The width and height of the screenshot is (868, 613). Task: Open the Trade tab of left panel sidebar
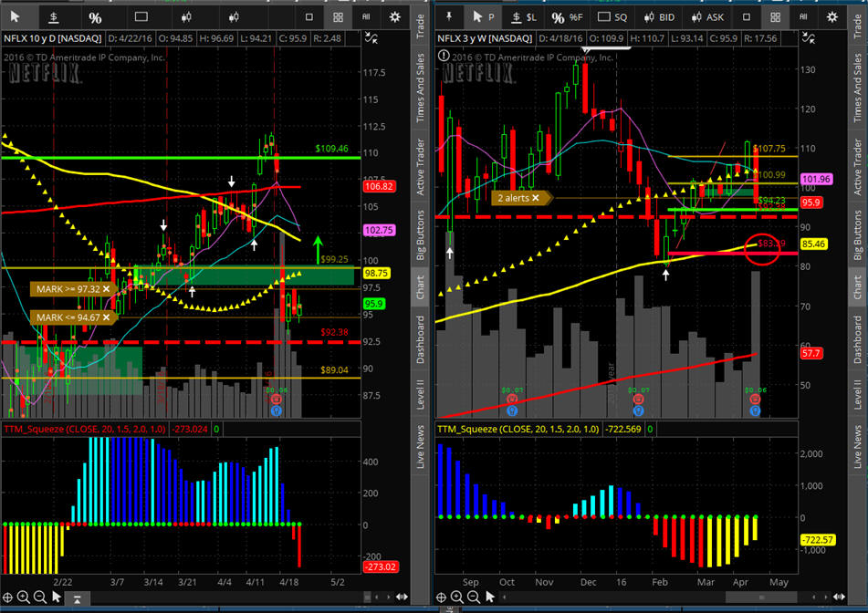pos(420,26)
